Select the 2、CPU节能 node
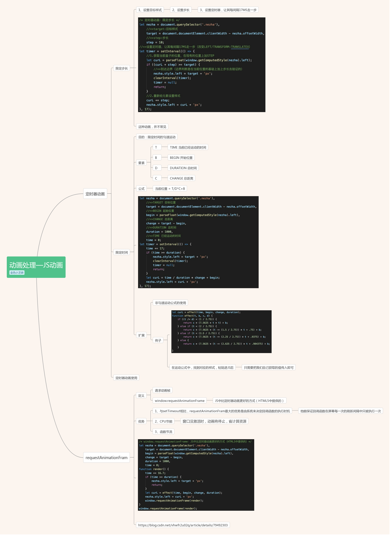This screenshot has width=392, height=538. (163, 421)
